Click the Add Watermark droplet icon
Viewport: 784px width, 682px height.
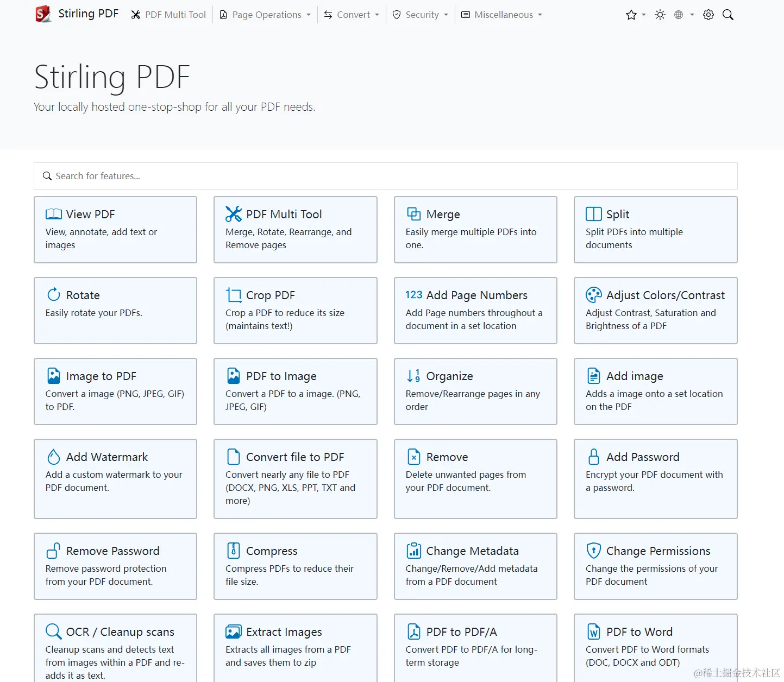[53, 457]
